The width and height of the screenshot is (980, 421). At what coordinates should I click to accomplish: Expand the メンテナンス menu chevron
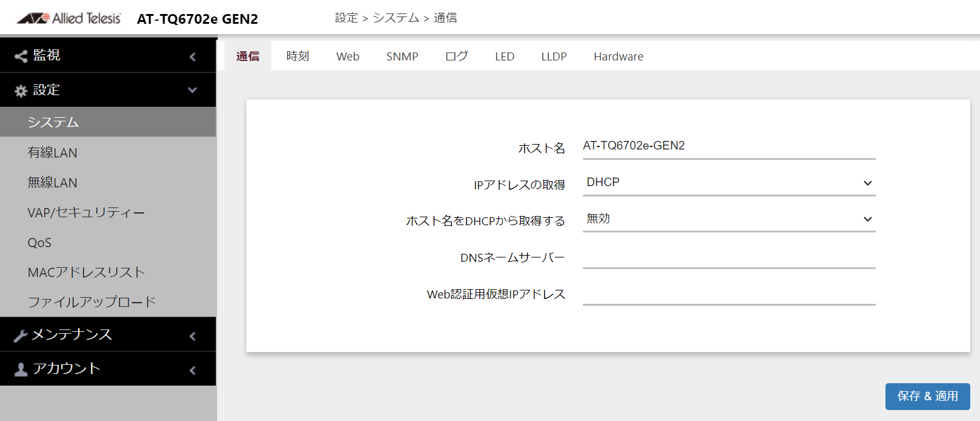193,336
